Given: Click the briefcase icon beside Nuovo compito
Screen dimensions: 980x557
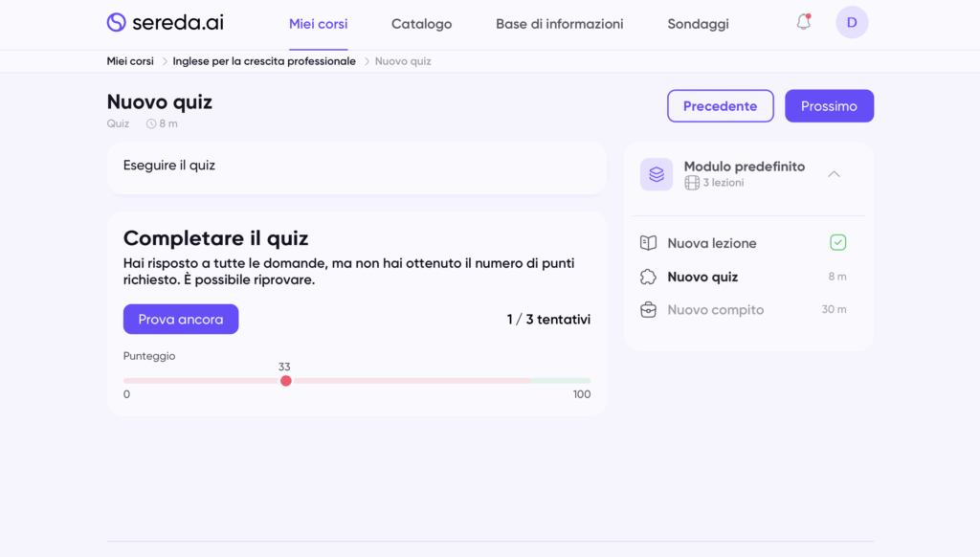Looking at the screenshot, I should tap(648, 310).
